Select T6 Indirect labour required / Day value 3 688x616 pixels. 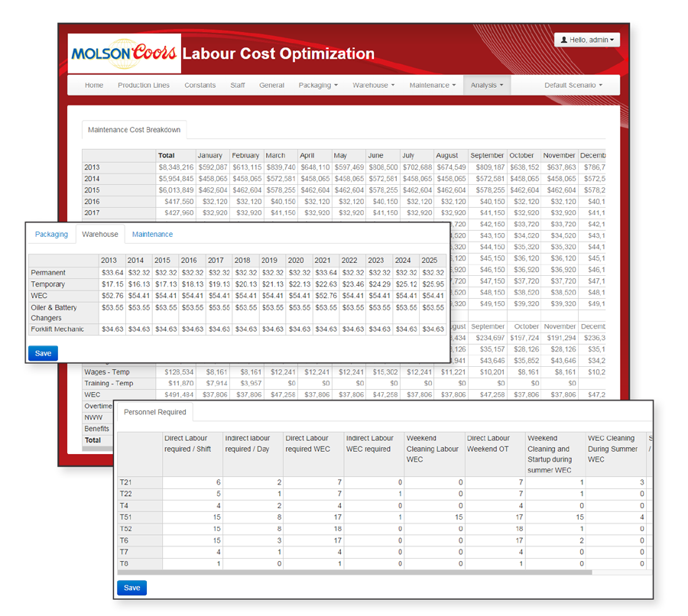[x=253, y=540]
